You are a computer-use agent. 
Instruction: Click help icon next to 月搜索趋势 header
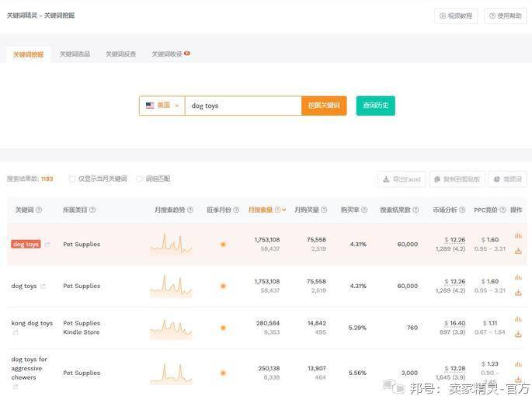tap(190, 210)
